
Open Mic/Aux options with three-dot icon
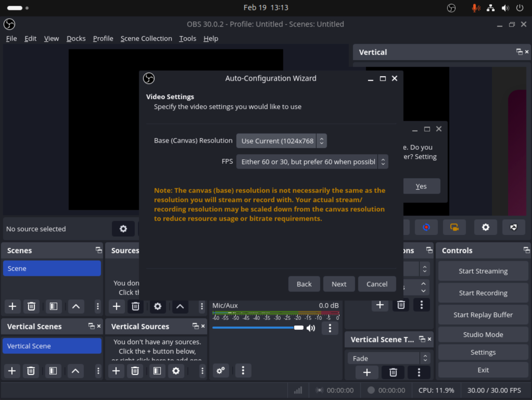330,328
